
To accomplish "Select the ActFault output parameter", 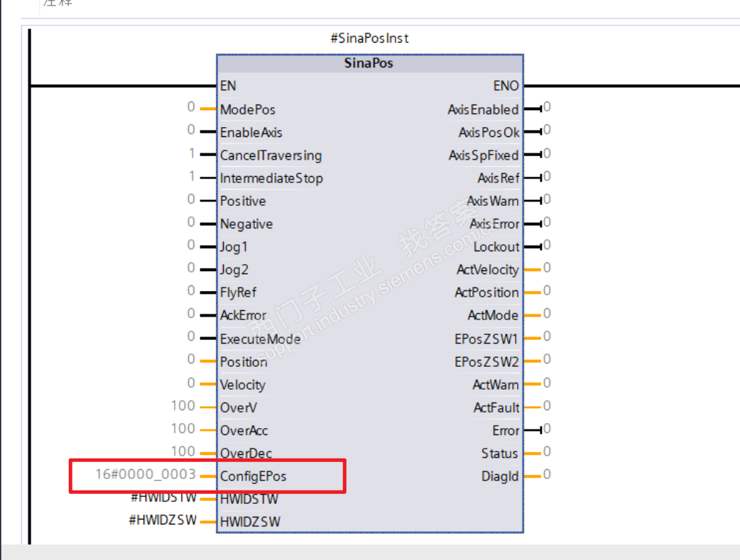I will 496,407.
